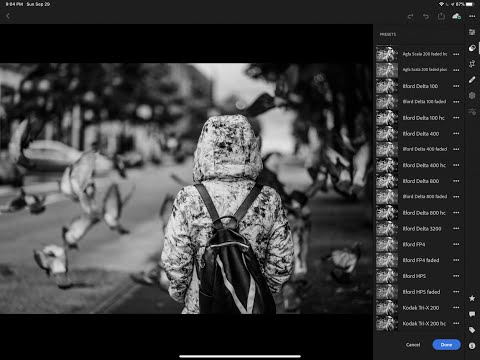The width and height of the screenshot is (480, 360).
Task: Select the Healing brush tool
Action: click(x=472, y=80)
